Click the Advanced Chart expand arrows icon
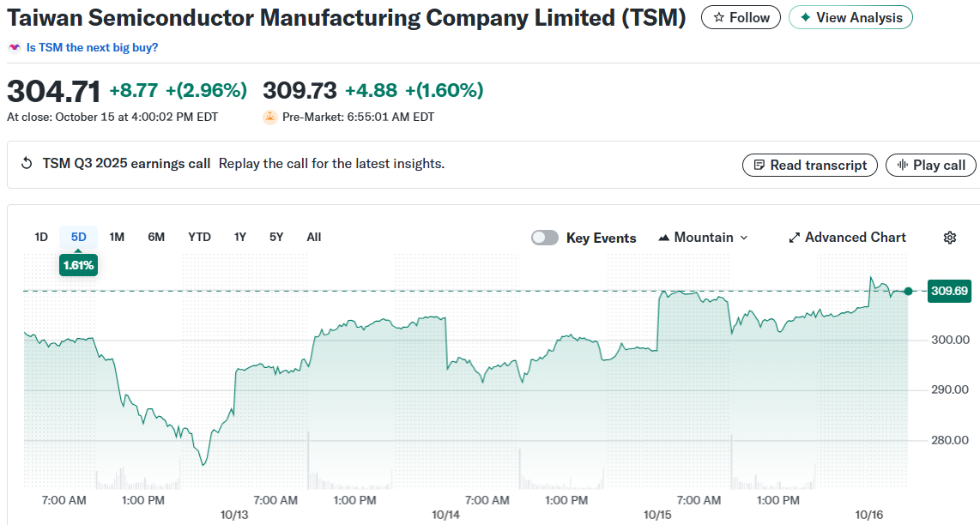980x525 pixels. (794, 238)
